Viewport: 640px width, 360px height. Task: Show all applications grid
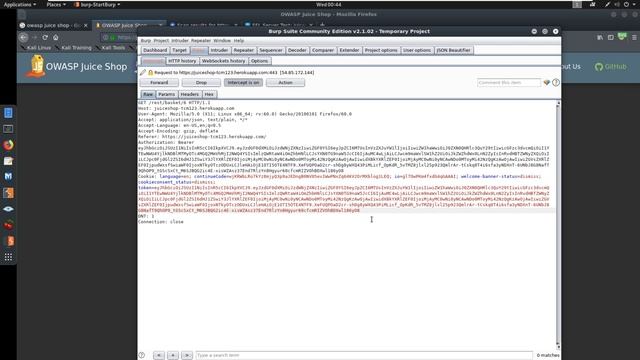point(8,257)
